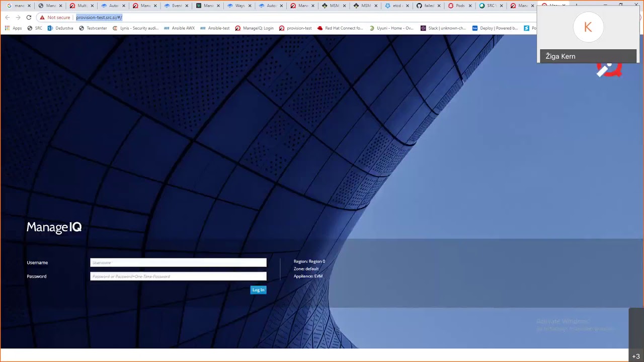Image resolution: width=644 pixels, height=362 pixels.
Task: Open the provision-test bookmark
Action: (x=295, y=28)
